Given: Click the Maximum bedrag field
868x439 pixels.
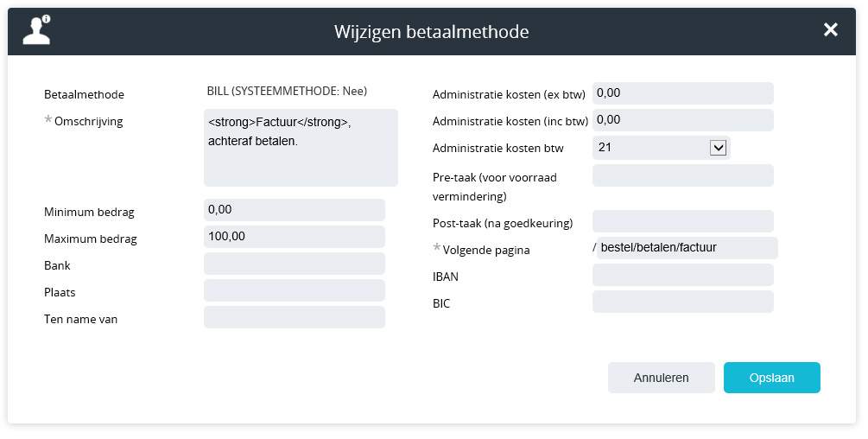Looking at the screenshot, I should pyautogui.click(x=294, y=237).
